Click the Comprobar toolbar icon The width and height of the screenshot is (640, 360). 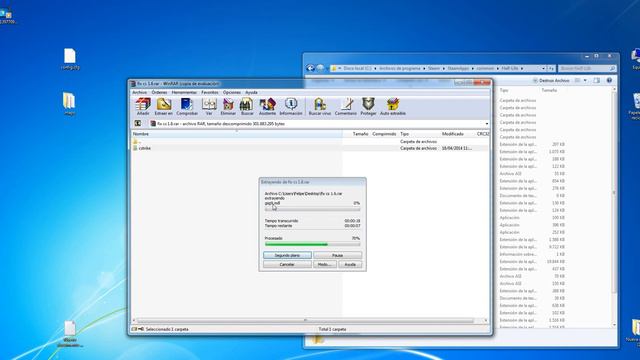tap(187, 107)
